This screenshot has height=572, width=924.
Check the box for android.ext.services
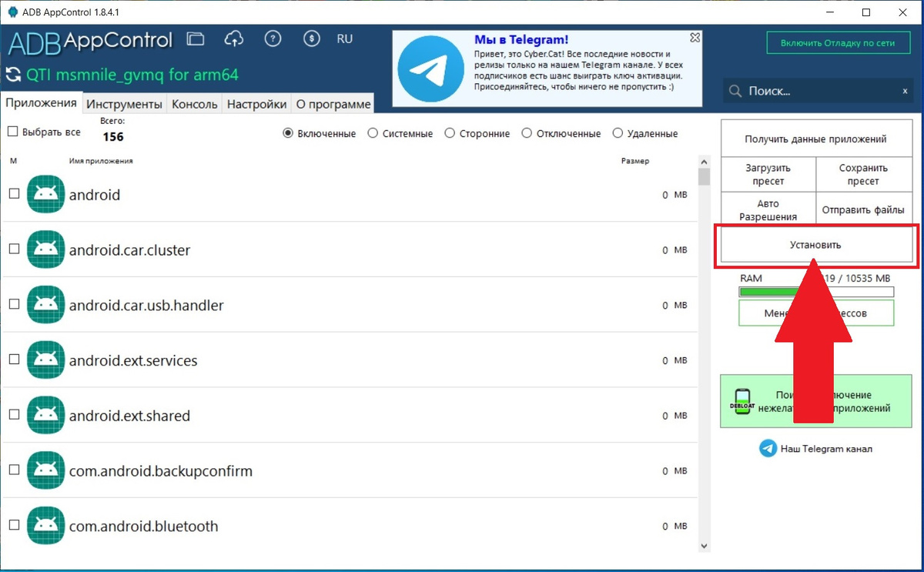click(x=14, y=360)
